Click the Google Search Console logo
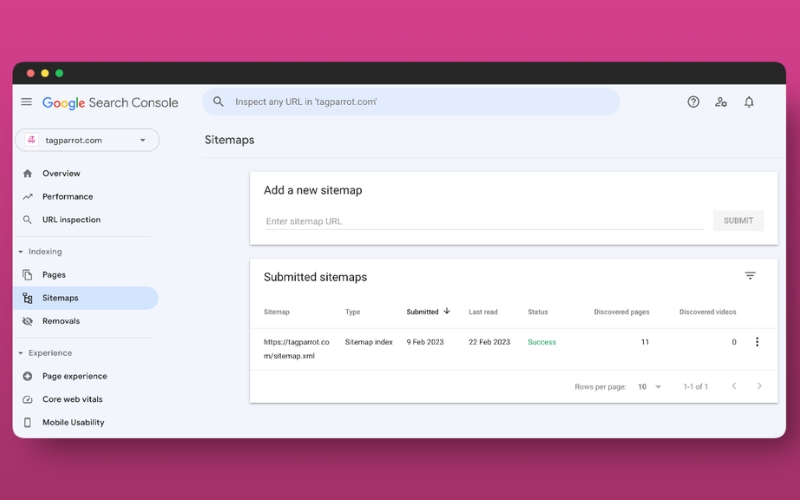Screen dimensions: 800x500 [x=110, y=103]
